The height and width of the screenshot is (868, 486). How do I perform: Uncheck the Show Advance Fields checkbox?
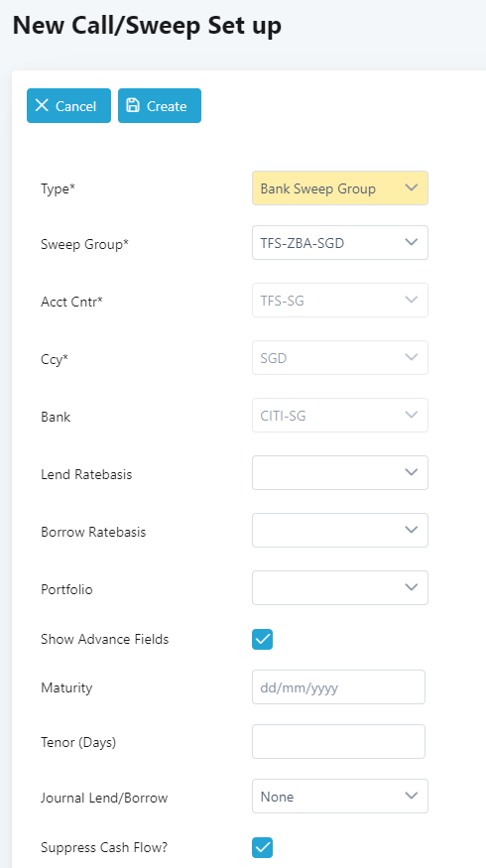[263, 639]
